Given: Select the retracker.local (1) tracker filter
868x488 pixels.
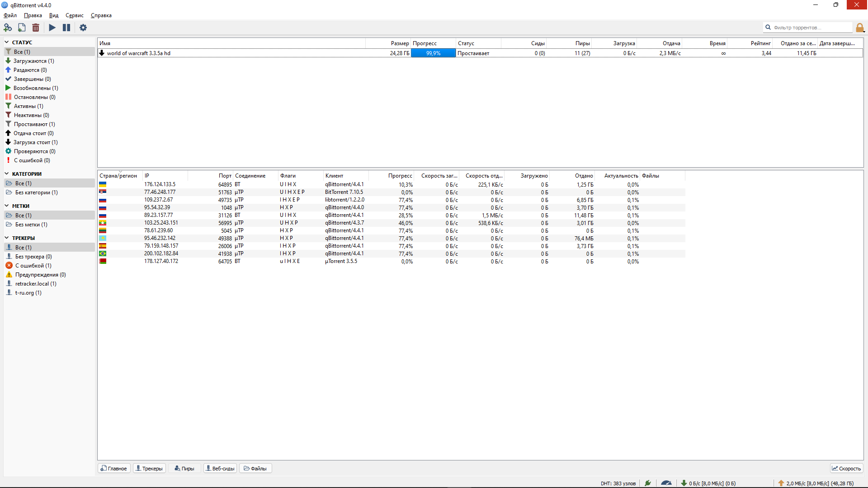Looking at the screenshot, I should (x=49, y=284).
